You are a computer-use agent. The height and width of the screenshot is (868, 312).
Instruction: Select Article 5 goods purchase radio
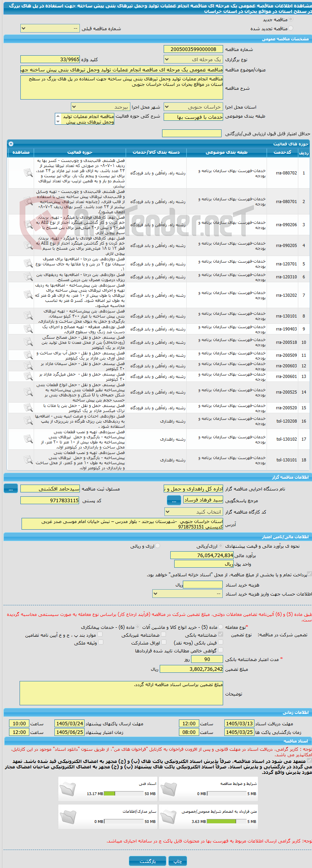pos(221,627)
